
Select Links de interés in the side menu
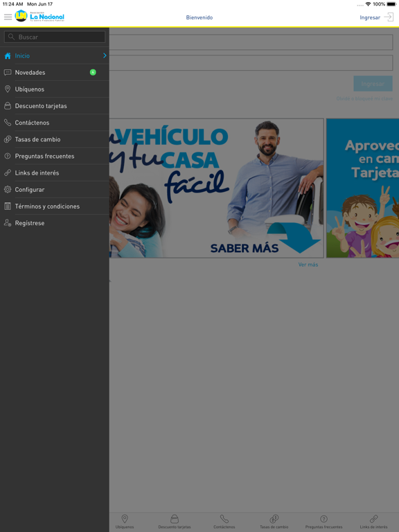54,172
